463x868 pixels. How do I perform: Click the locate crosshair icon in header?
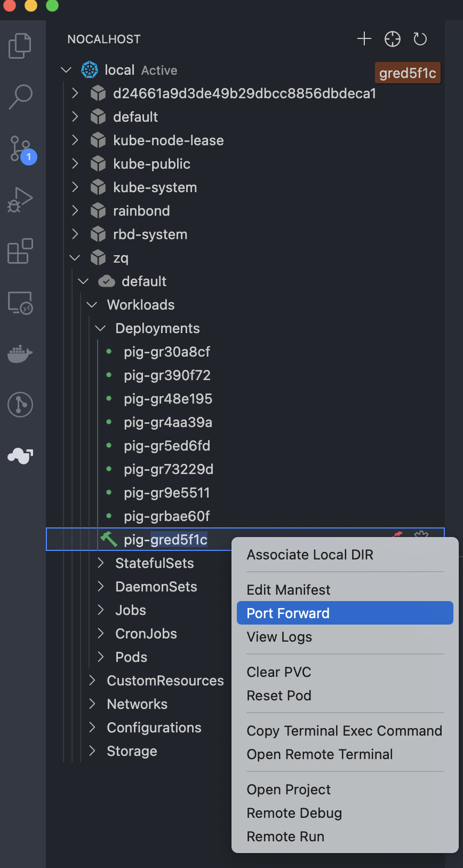393,39
